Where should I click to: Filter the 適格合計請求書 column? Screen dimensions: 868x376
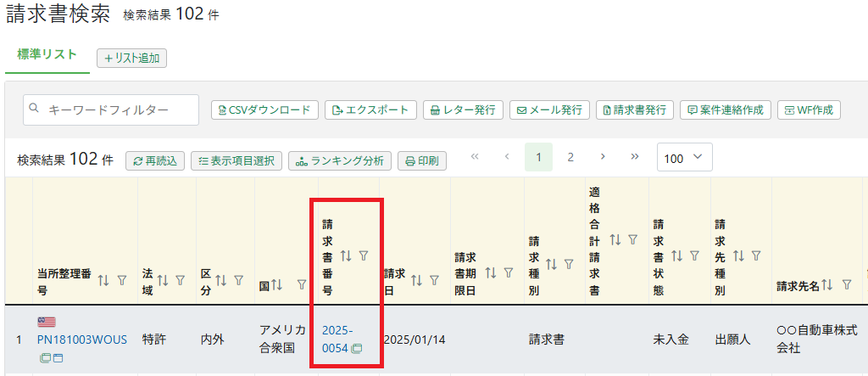tap(632, 239)
